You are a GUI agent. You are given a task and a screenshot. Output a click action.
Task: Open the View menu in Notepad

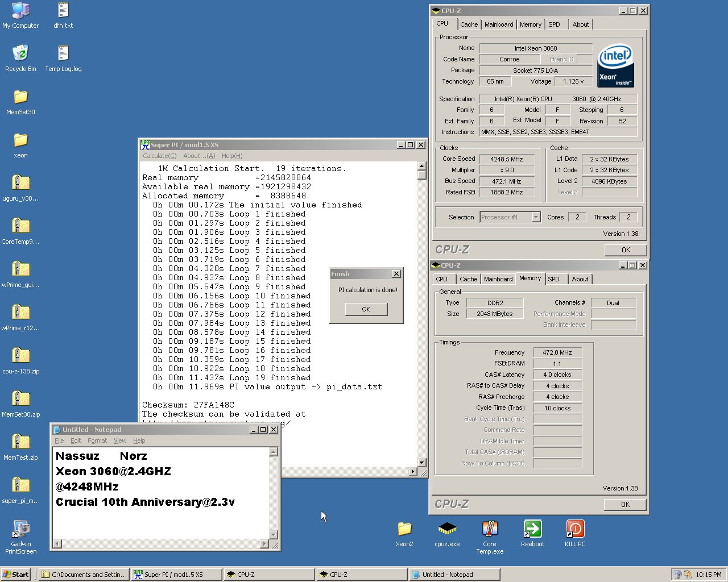click(120, 440)
